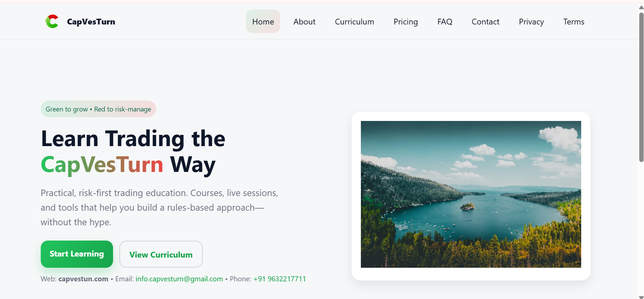Go to the About page
The height and width of the screenshot is (299, 644).
pyautogui.click(x=305, y=22)
